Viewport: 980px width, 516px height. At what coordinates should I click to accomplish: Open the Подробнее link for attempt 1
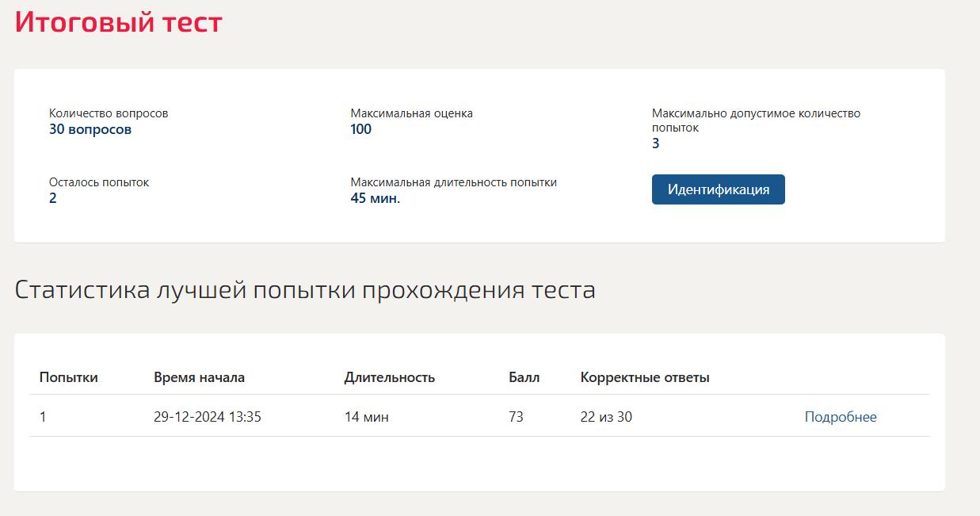coord(841,417)
